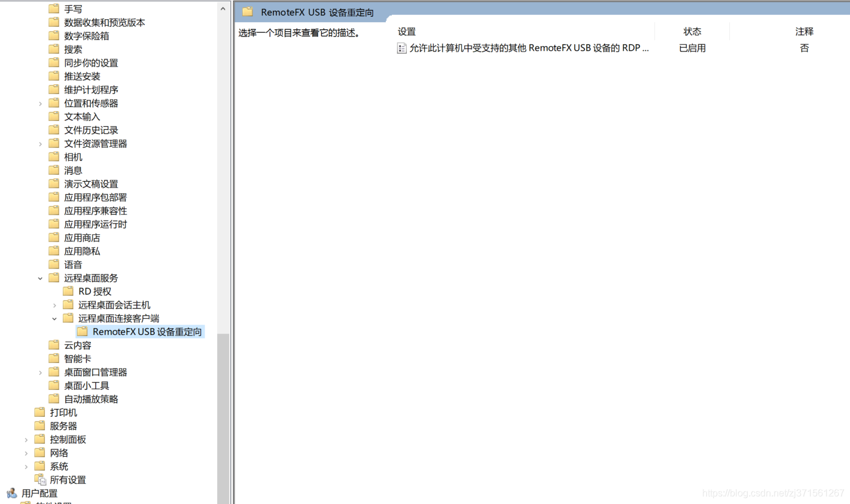Click the folder icon of RemoteFX USB 设备重定向 in tree
The width and height of the screenshot is (850, 504).
click(83, 332)
